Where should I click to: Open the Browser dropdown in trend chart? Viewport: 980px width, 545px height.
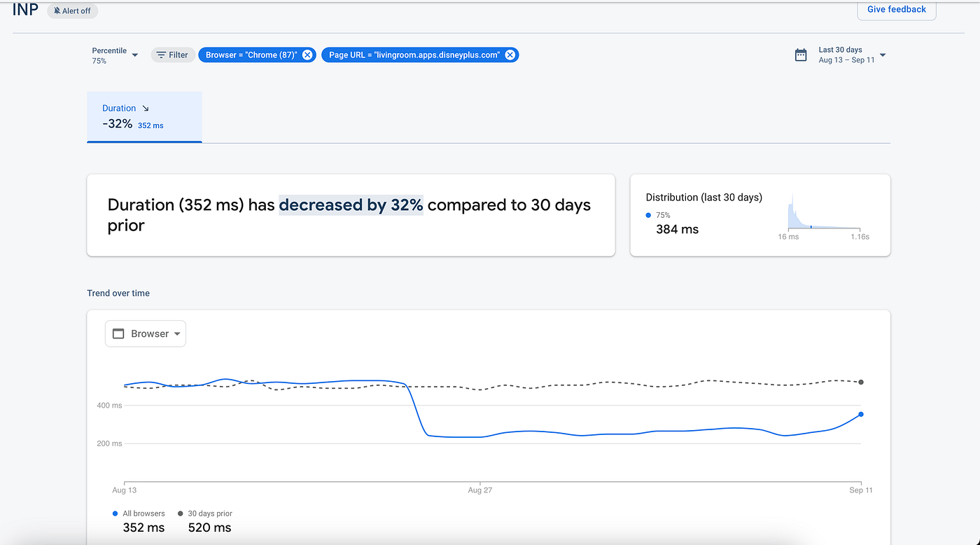coord(146,334)
